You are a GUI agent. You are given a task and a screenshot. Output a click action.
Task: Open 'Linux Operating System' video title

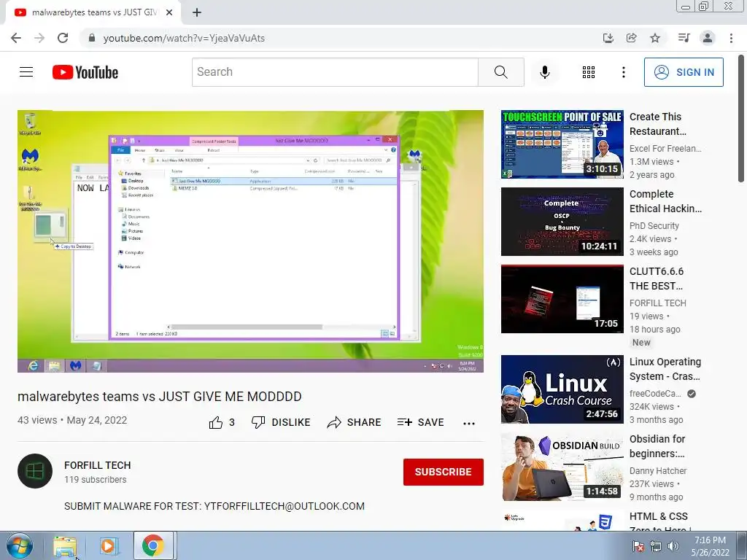665,369
